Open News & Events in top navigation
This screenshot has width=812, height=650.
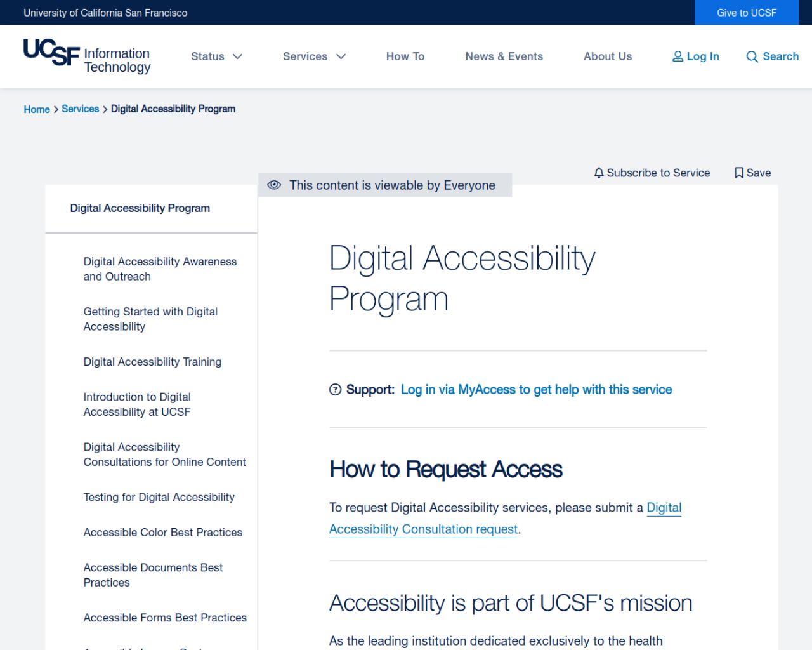click(504, 56)
